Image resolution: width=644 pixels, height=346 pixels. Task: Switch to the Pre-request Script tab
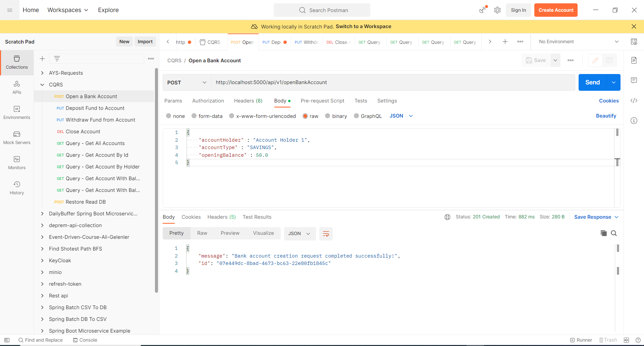(x=322, y=101)
